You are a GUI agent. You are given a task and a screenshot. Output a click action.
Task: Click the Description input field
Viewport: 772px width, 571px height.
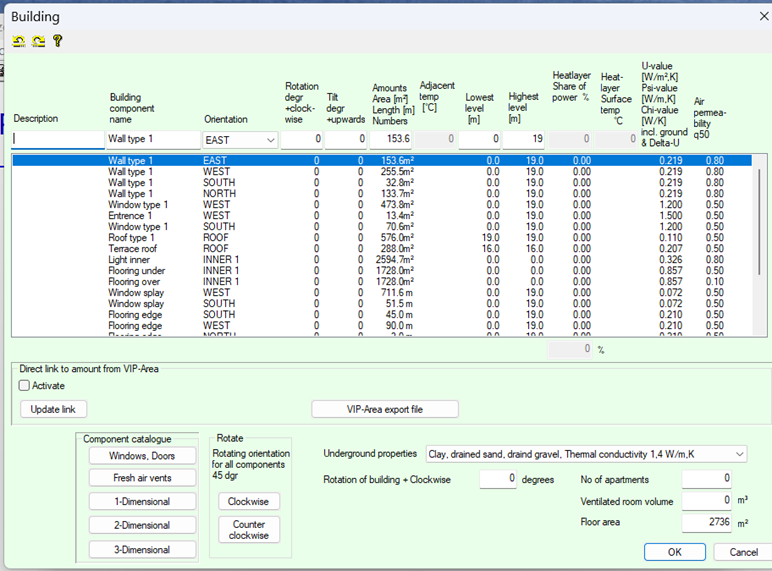58,140
